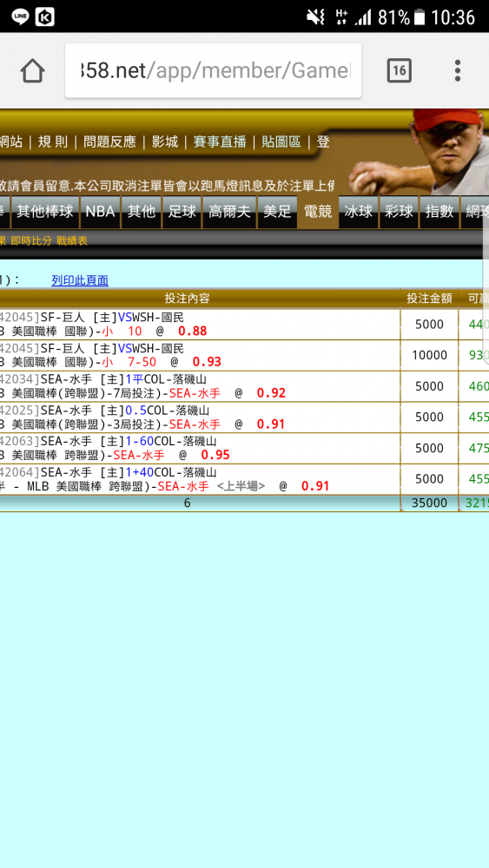Click the odds value 0.92
The height and width of the screenshot is (868, 489).
click(x=271, y=393)
